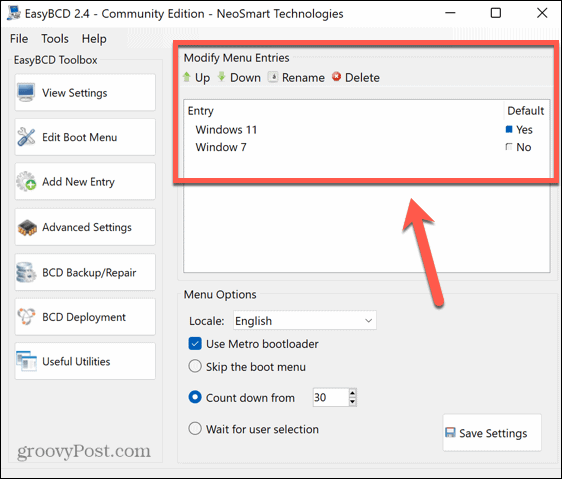
Task: Click the Entry column header
Action: point(201,111)
